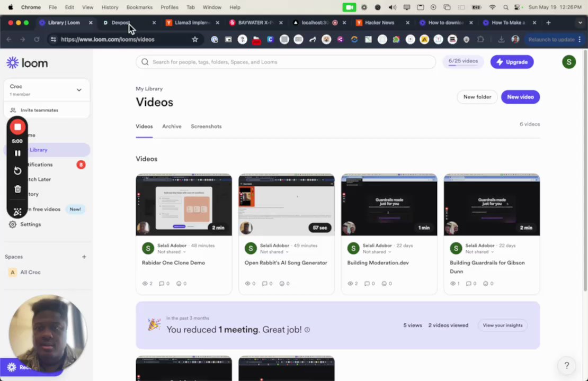Click info icon next to Great job
Image resolution: width=588 pixels, height=381 pixels.
307,330
